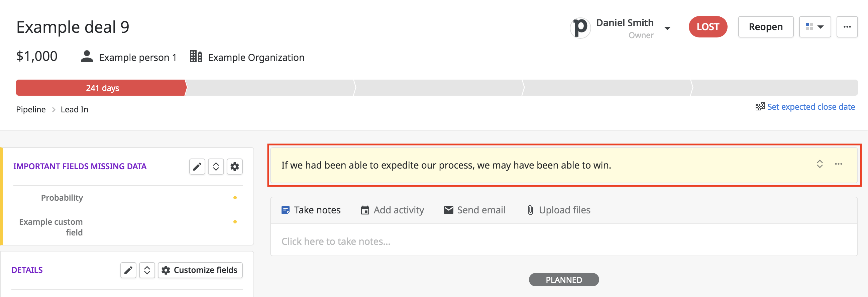This screenshot has width=868, height=297.
Task: Expand the pinned note with chevron arrows
Action: (820, 164)
